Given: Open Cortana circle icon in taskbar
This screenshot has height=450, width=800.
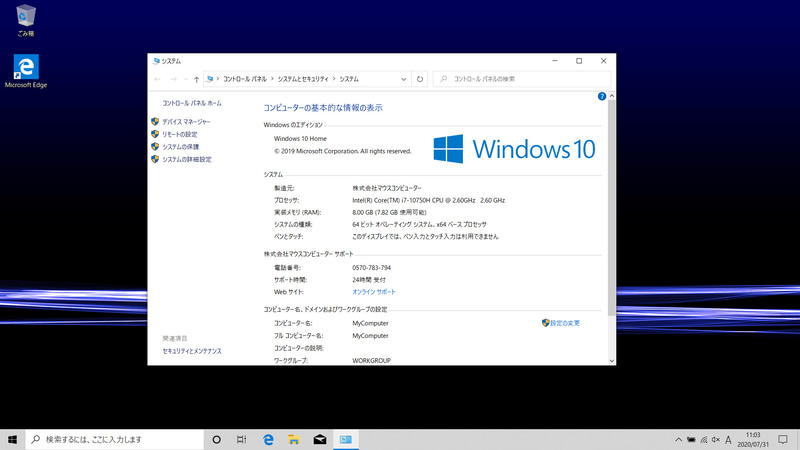Looking at the screenshot, I should (216, 439).
